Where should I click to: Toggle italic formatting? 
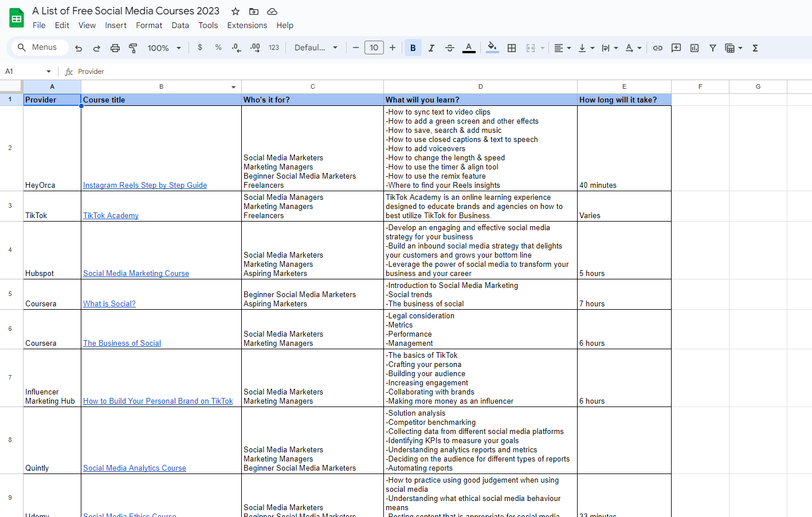tap(432, 48)
